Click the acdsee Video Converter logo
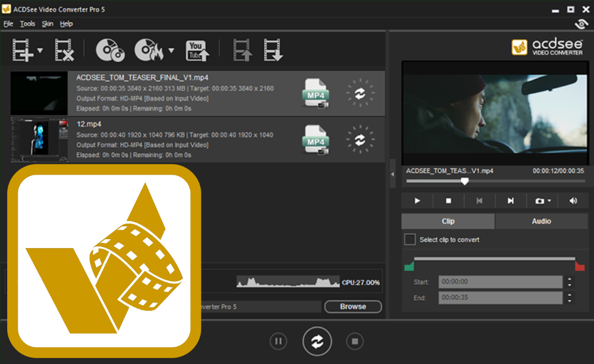This screenshot has width=594, height=364. [547, 47]
